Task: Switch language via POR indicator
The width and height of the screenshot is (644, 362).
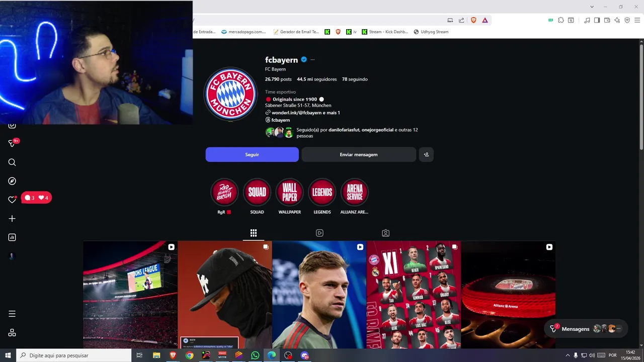Action: coord(612,355)
